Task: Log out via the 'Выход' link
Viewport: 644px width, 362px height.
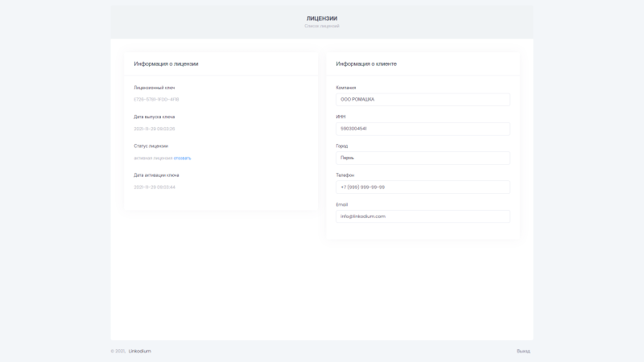Action: tap(523, 351)
